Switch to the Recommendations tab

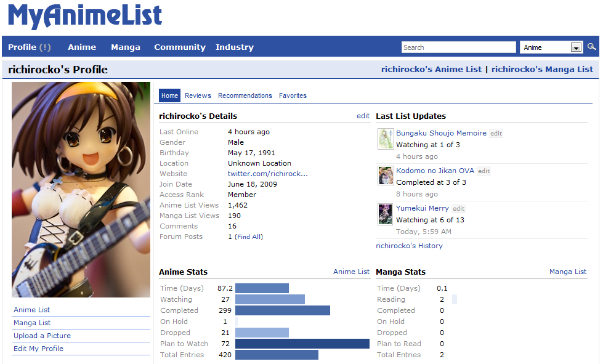pyautogui.click(x=245, y=95)
